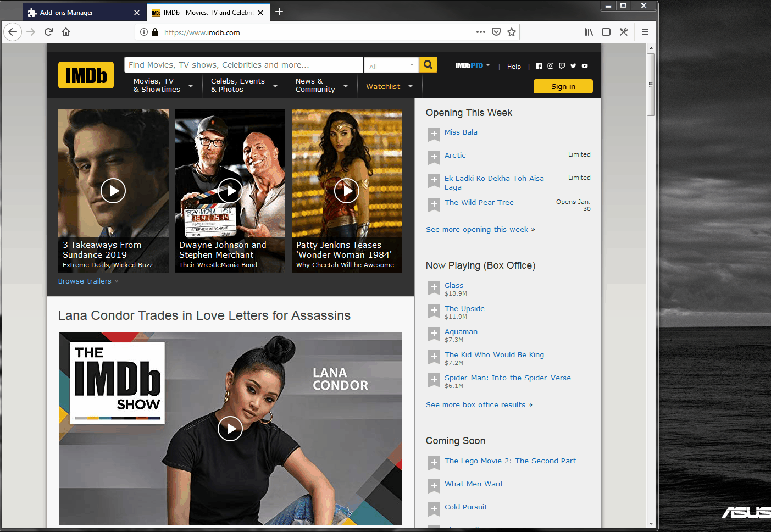The image size is (771, 532).
Task: Add Glass to watchlist
Action: (434, 287)
